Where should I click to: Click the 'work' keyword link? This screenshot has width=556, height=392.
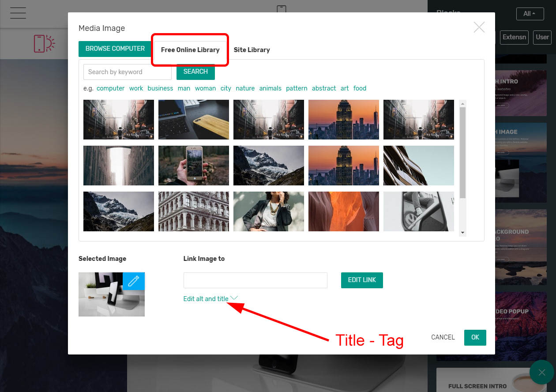click(136, 88)
